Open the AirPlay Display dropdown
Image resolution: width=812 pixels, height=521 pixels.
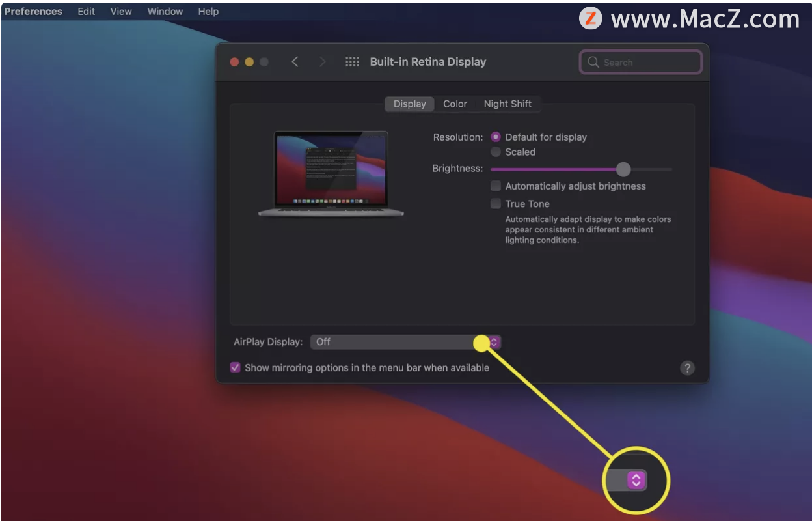[405, 342]
